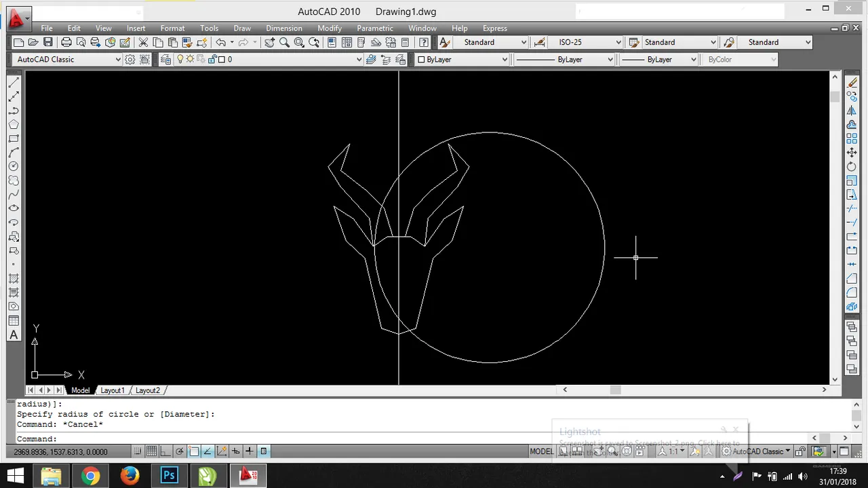
Task: Open Photoshop from the taskbar
Action: point(169,476)
